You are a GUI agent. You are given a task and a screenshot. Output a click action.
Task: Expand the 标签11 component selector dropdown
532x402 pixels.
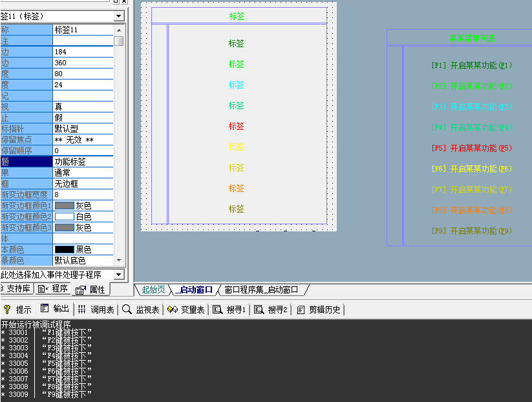118,16
